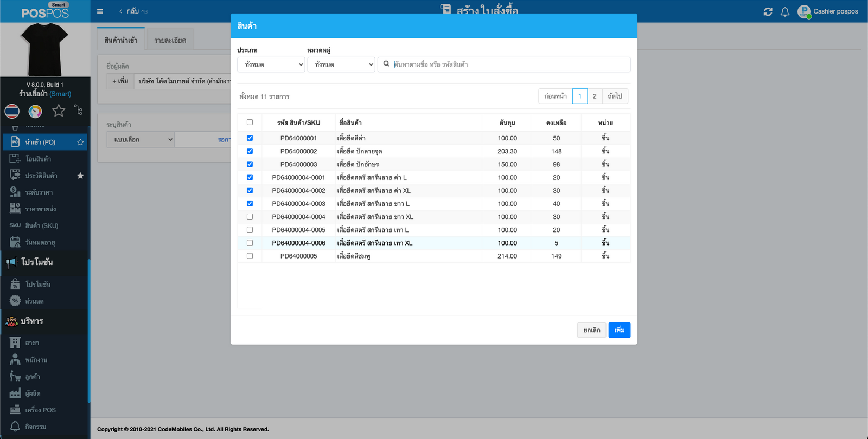This screenshot has width=868, height=439.
Task: Open the ประเภท type dropdown
Action: tap(271, 64)
